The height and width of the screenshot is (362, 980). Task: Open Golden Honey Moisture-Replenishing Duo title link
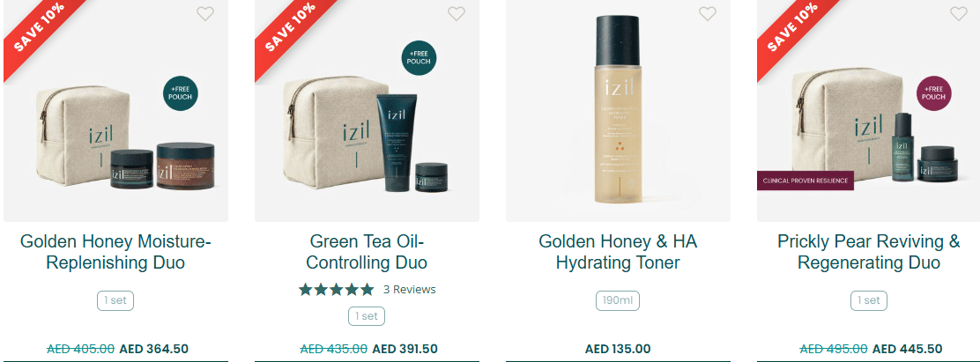(x=115, y=252)
